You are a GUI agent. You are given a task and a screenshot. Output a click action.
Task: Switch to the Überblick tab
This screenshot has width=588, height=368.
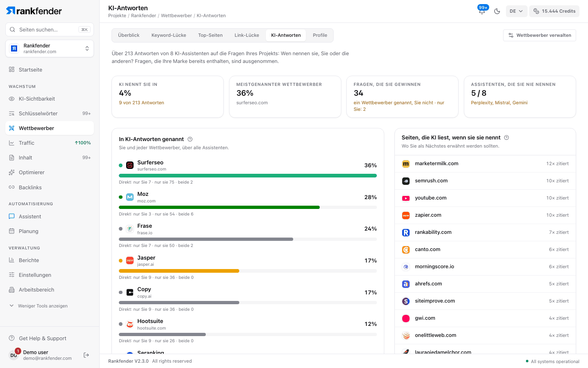coord(129,35)
